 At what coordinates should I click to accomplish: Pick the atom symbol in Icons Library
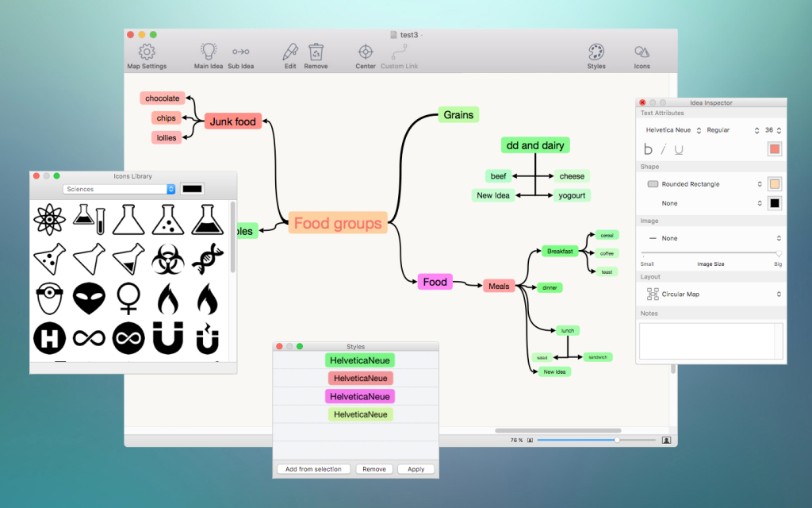(x=49, y=219)
